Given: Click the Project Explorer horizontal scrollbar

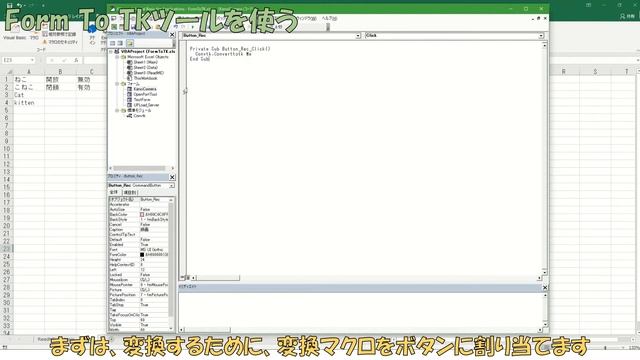Looking at the screenshot, I should 141,168.
